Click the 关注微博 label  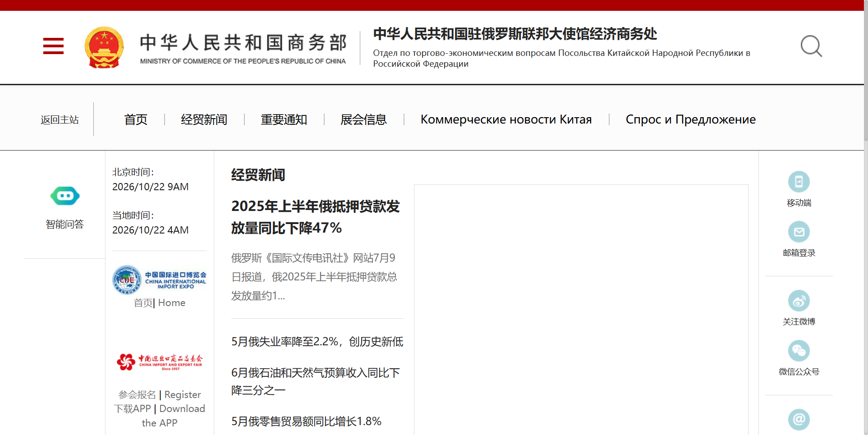(x=799, y=322)
